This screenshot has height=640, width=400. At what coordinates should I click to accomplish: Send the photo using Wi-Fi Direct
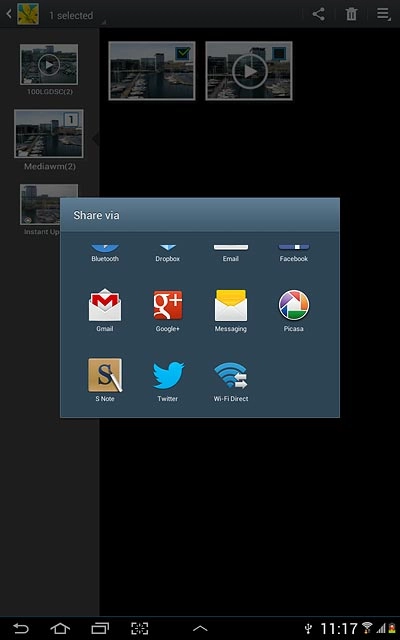pos(231,382)
